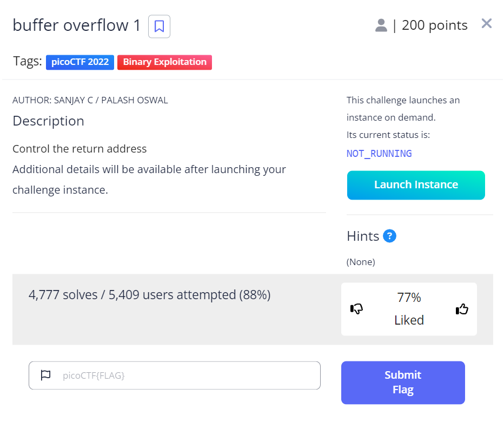Select the picoCTF 2022 tag
Screen dimensions: 504x422
point(79,62)
